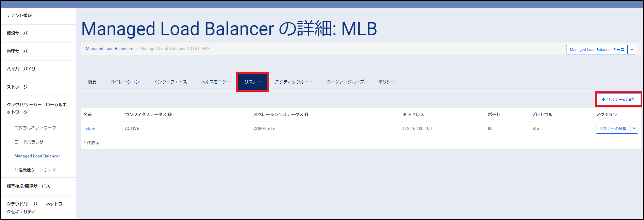The width and height of the screenshot is (644, 220).
Task: Click port value 80 cell
Action: pos(490,129)
